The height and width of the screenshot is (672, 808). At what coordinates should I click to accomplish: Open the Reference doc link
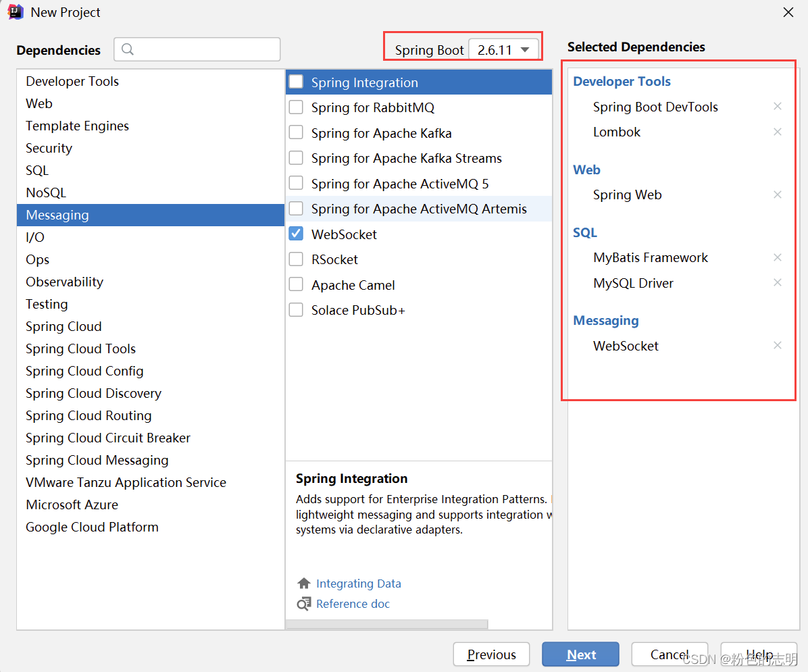pyautogui.click(x=353, y=604)
